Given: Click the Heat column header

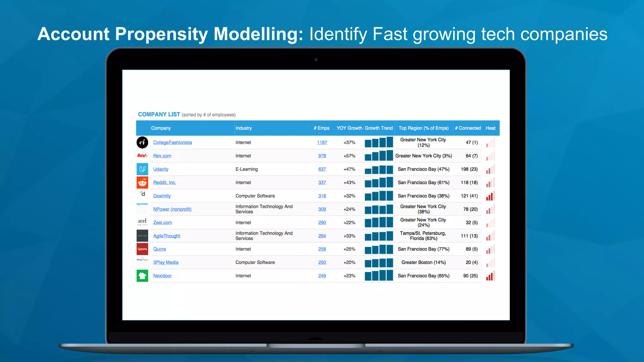Looking at the screenshot, I should [x=490, y=128].
